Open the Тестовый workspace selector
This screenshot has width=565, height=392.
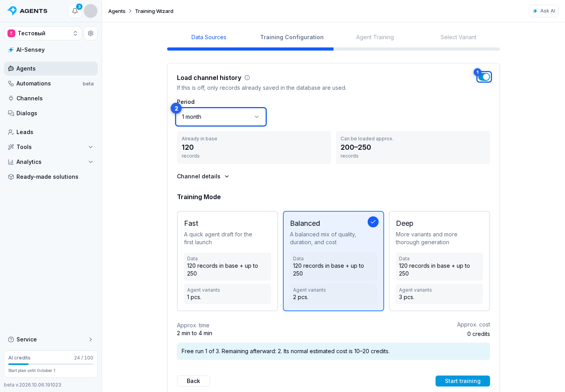tap(43, 33)
